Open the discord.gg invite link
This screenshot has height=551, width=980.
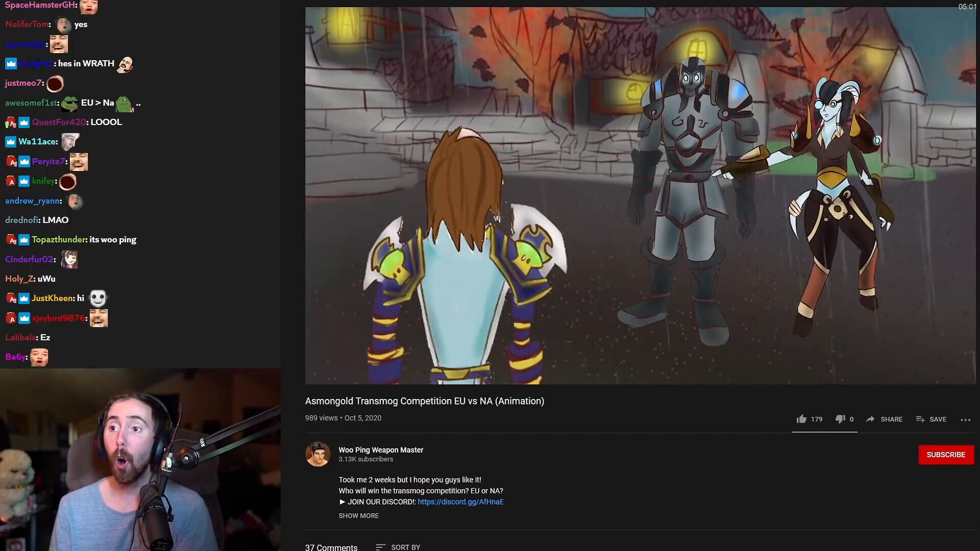[460, 502]
